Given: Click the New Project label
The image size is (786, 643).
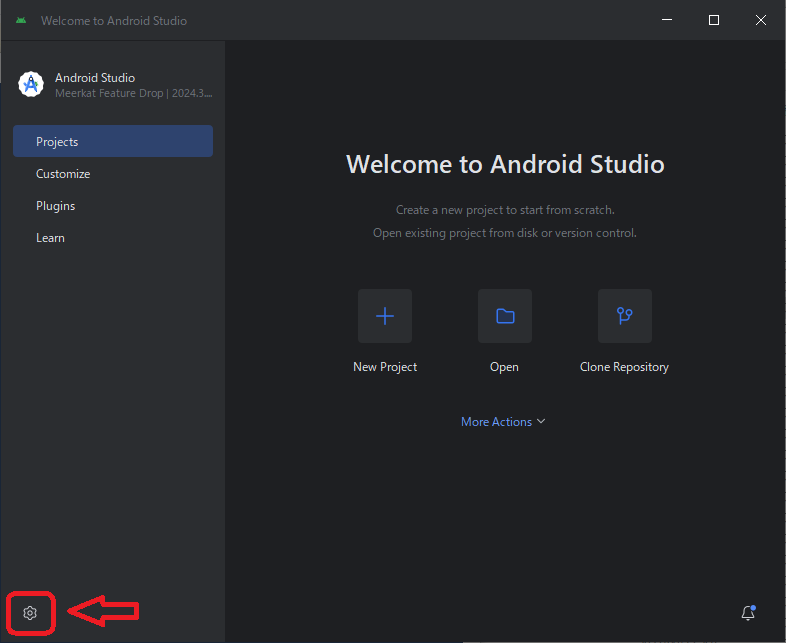Looking at the screenshot, I should (385, 367).
